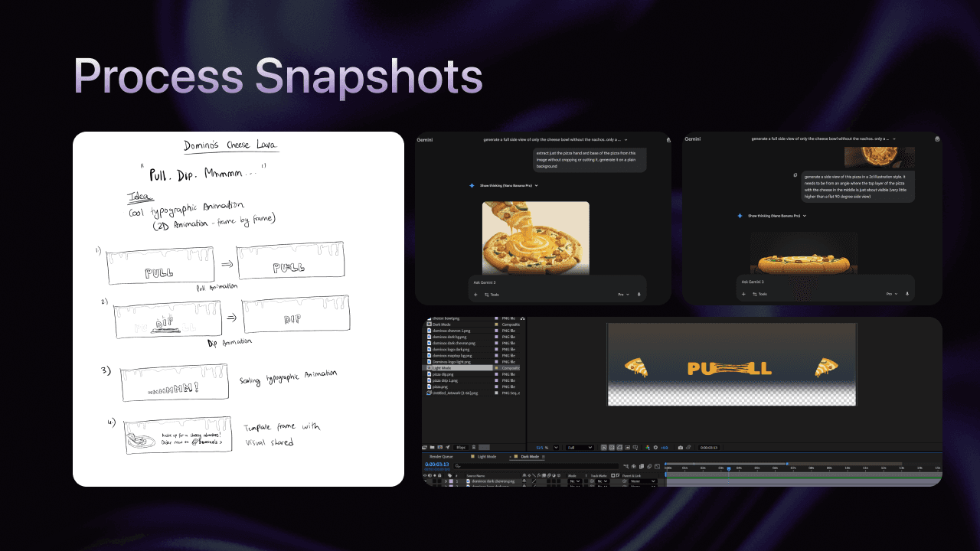Click the +0.0 exposure value in viewer
The height and width of the screenshot is (551, 980).
click(x=664, y=448)
